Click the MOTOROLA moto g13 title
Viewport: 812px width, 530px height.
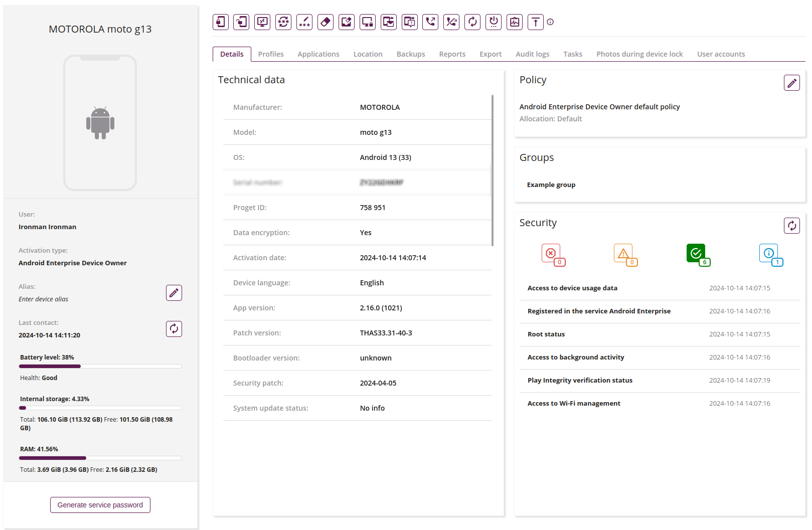click(x=100, y=29)
